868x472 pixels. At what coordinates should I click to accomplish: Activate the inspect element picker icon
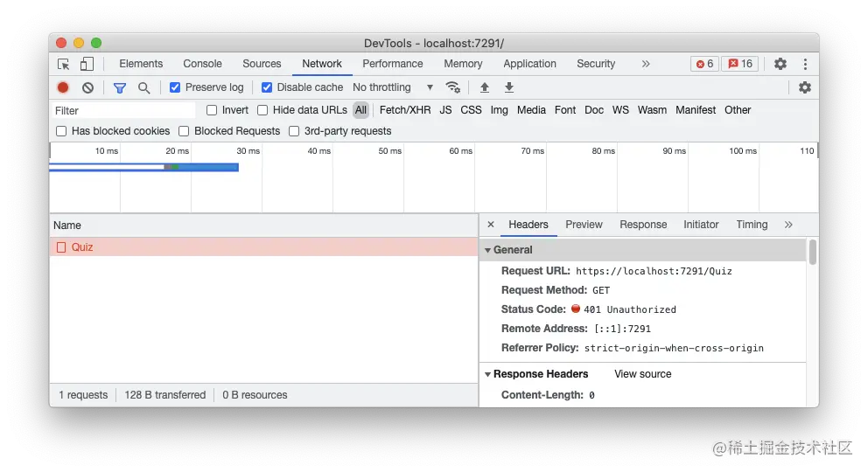click(64, 64)
